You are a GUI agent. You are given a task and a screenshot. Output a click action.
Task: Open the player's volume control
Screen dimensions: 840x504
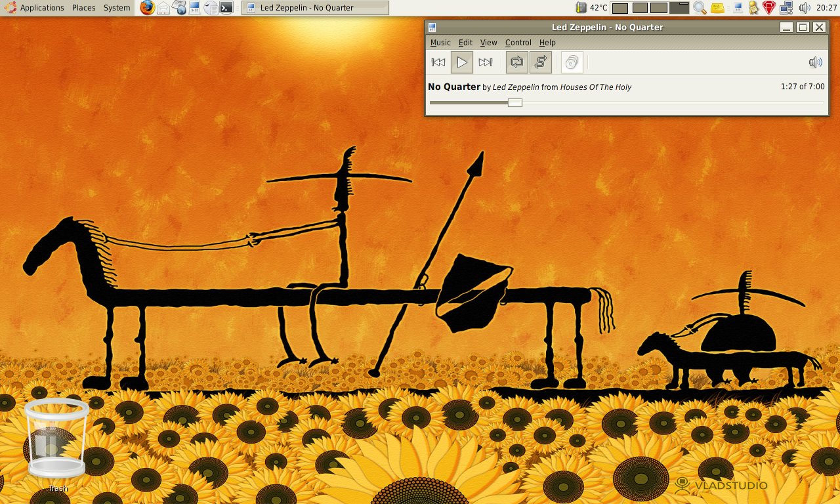click(816, 62)
